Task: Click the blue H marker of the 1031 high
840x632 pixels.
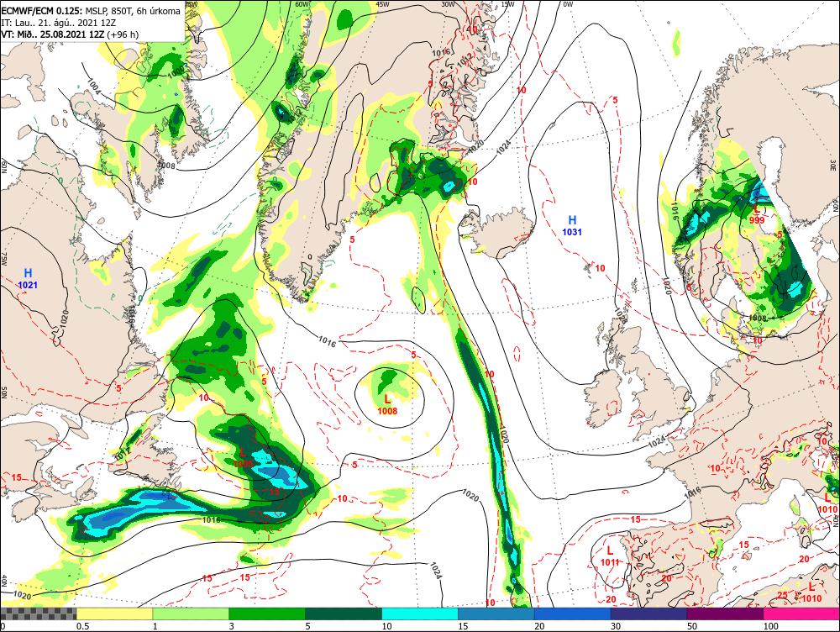Action: point(572,220)
